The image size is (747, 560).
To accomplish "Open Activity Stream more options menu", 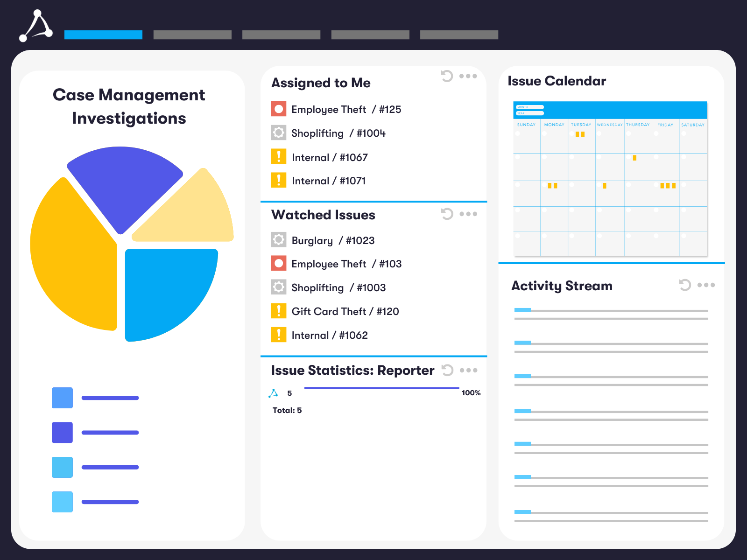I will pyautogui.click(x=706, y=285).
